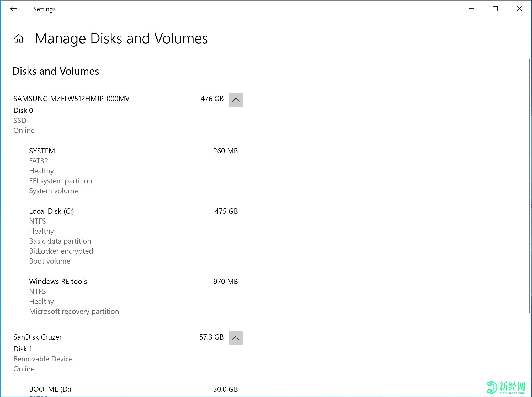
Task: Click SAMSUNG MZFLW512HMJP-000MV disk name
Action: click(71, 99)
